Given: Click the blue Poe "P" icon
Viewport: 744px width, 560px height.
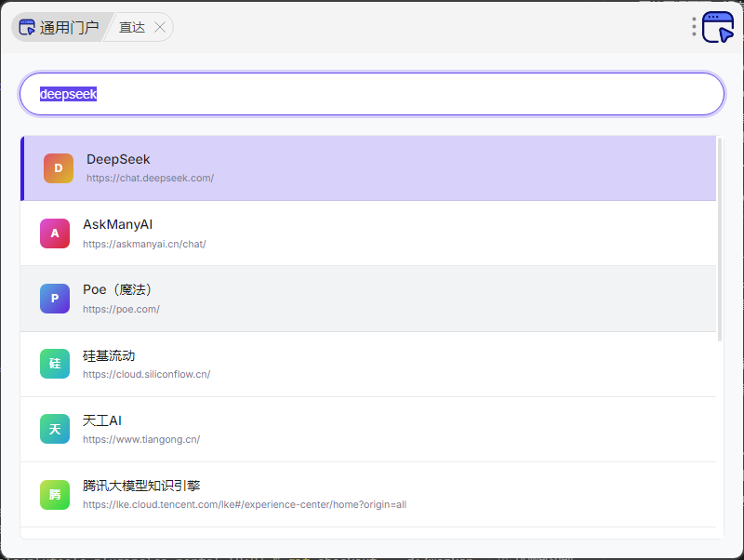Looking at the screenshot, I should tap(55, 299).
